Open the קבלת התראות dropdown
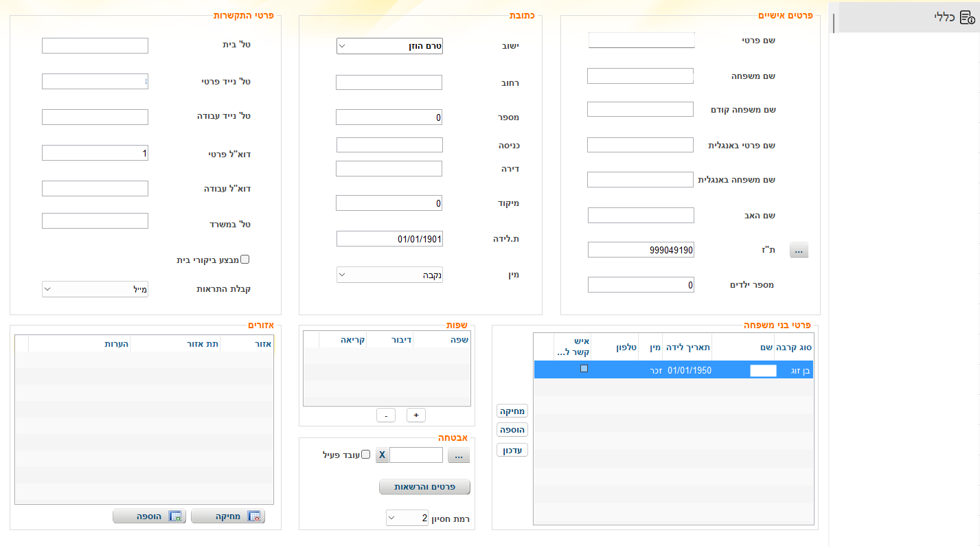Image resolution: width=980 pixels, height=548 pixels. click(x=95, y=289)
